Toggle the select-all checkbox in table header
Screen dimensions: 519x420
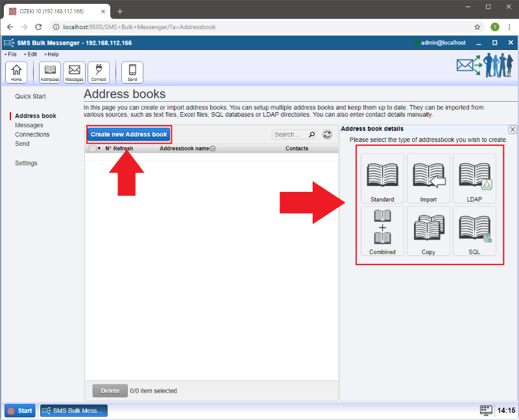(x=92, y=148)
